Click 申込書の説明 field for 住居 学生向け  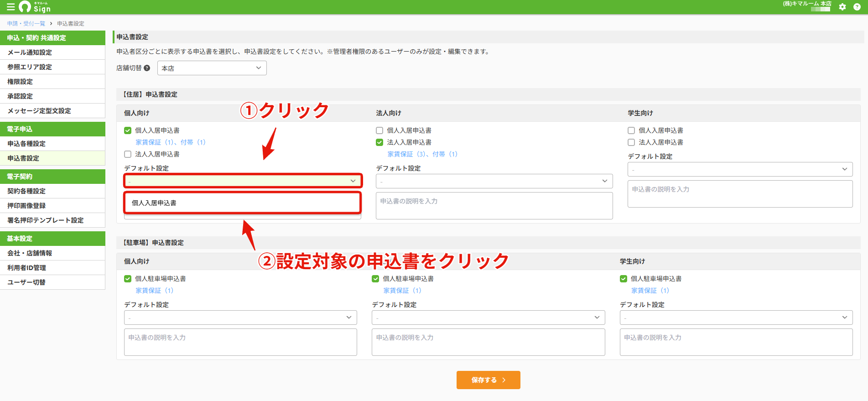pyautogui.click(x=740, y=194)
